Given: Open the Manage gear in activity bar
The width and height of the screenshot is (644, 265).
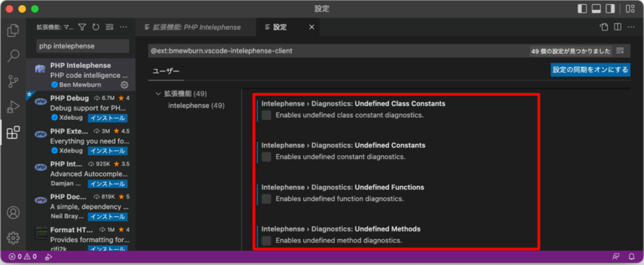Looking at the screenshot, I should (x=13, y=237).
